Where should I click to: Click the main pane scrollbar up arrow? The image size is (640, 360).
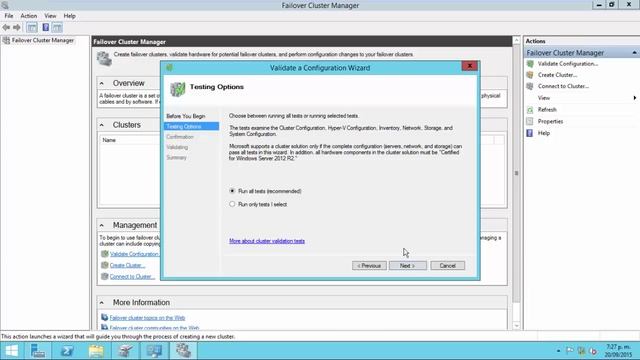[x=516, y=40]
